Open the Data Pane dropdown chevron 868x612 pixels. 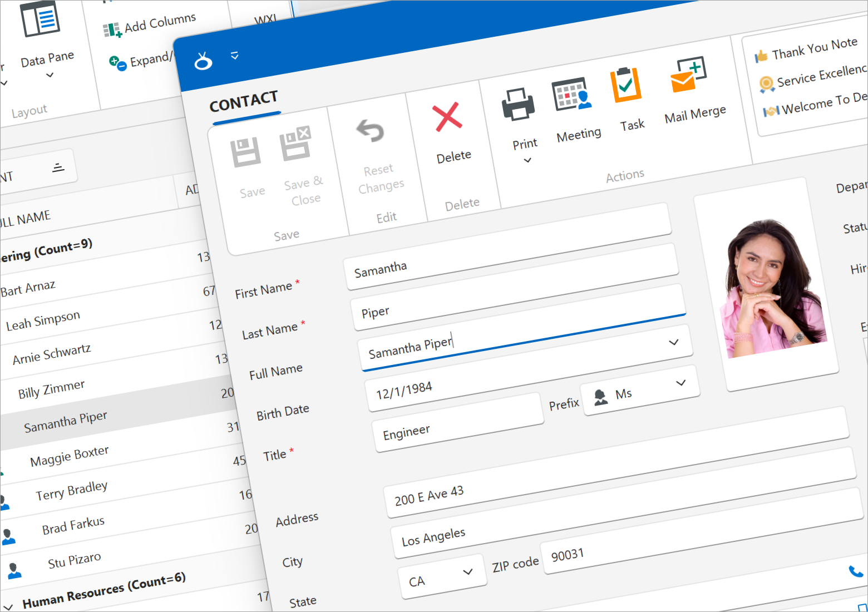[50, 75]
